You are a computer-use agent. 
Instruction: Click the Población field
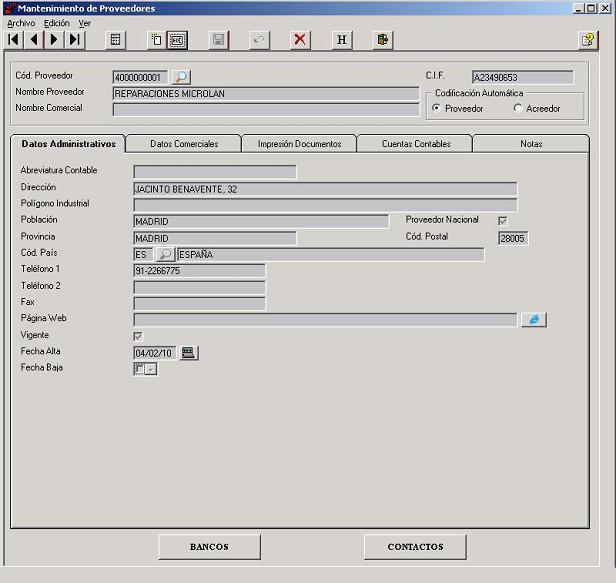pos(261,221)
